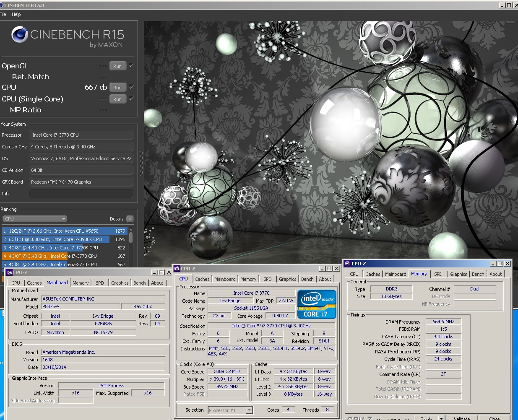
Task: Click the middle CPU-Z window title icon
Action: pyautogui.click(x=177, y=269)
